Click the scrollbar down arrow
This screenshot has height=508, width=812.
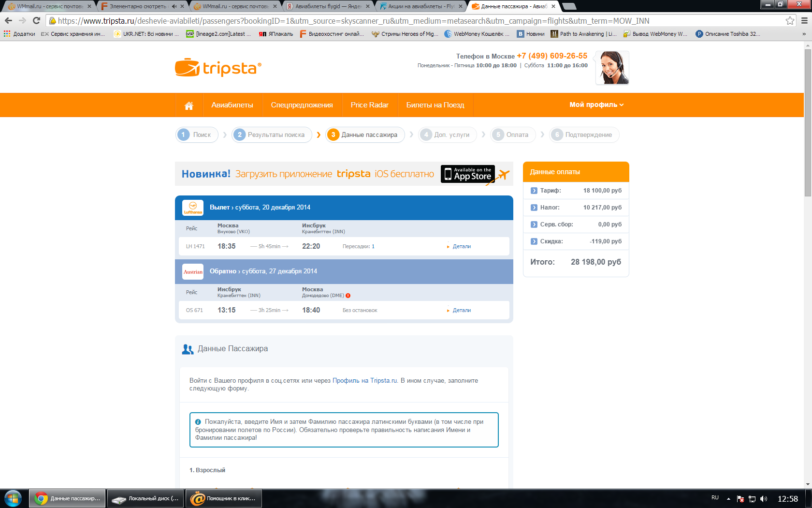click(x=808, y=484)
